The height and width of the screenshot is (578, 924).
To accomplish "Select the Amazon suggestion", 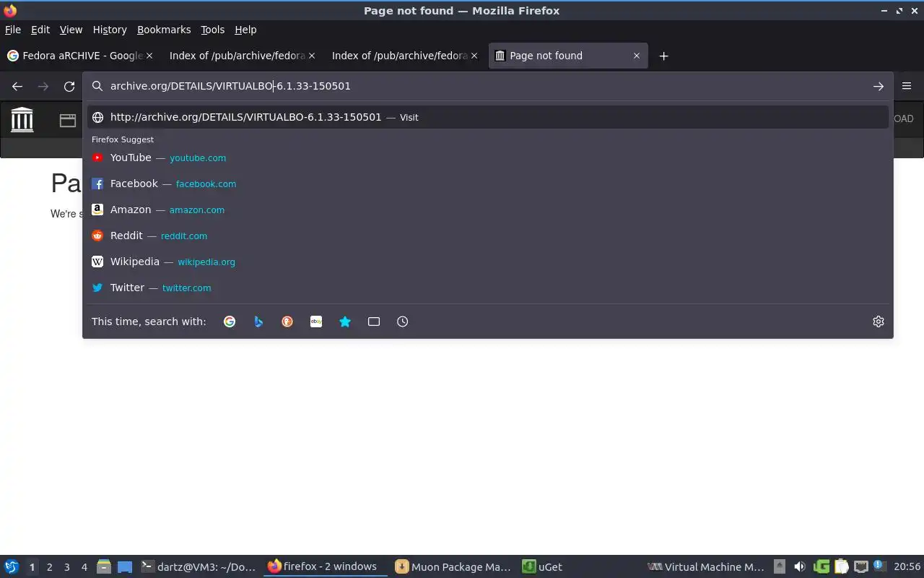I will point(487,210).
